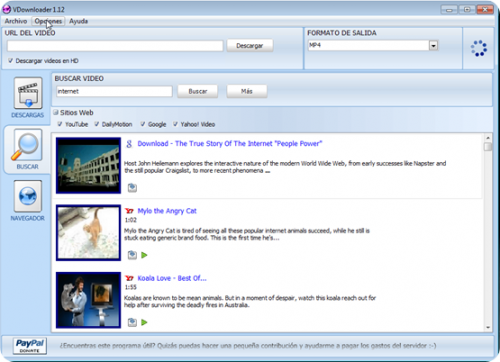This screenshot has height=362, width=500.
Task: Close the VDownloader window
Action: click(x=485, y=10)
